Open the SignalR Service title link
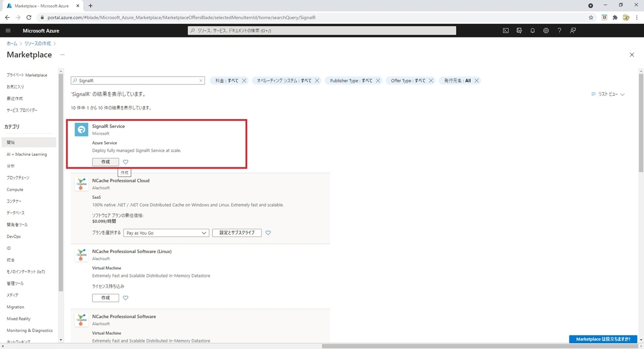The height and width of the screenshot is (349, 644). pos(108,126)
